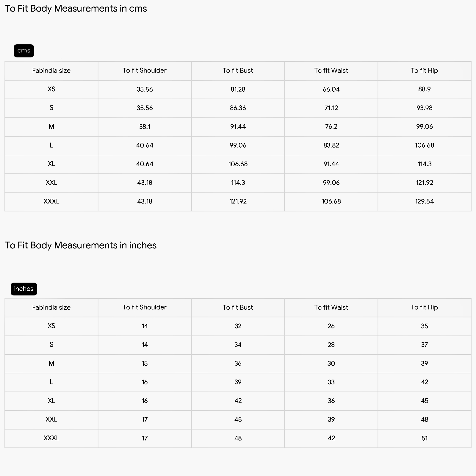Click the 38.1 shoulder value for M

(x=145, y=127)
